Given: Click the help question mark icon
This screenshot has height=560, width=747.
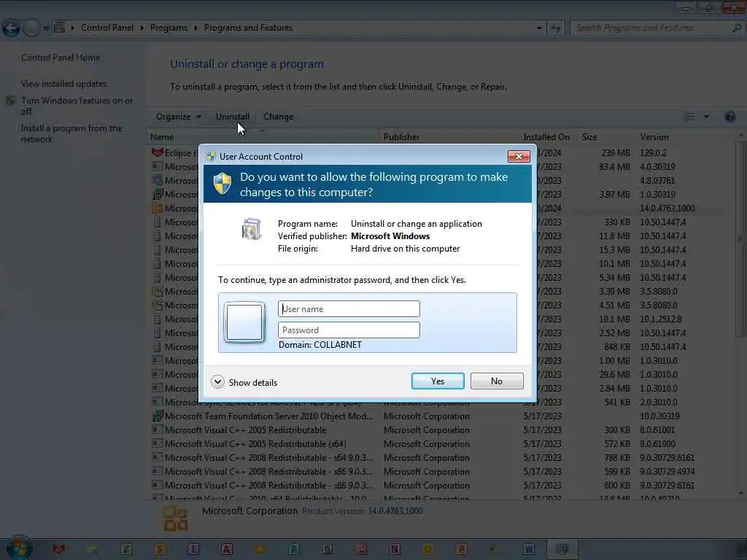Looking at the screenshot, I should point(729,117).
